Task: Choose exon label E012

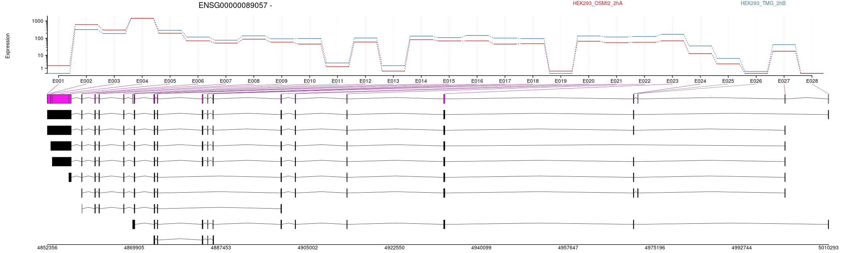Action: point(365,81)
